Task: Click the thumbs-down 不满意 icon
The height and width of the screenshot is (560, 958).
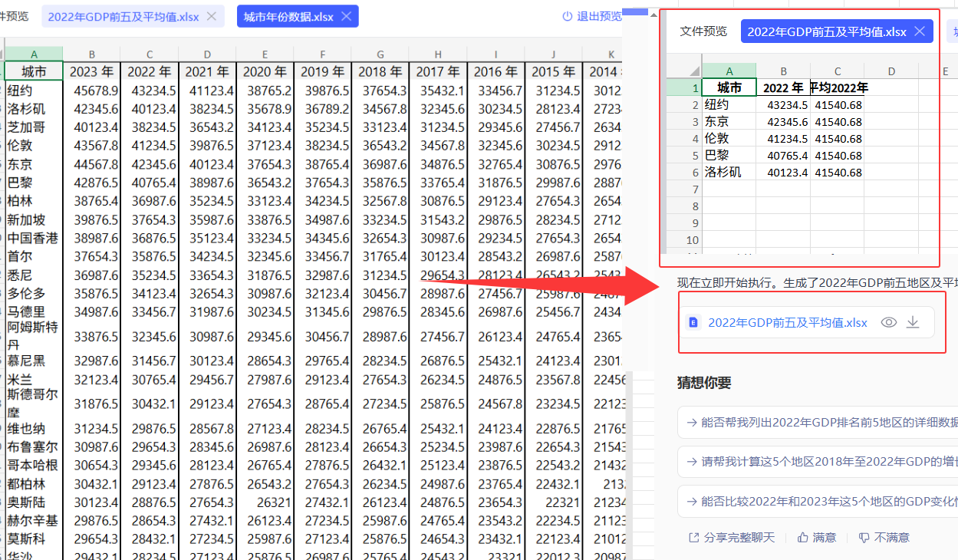Action: [x=864, y=538]
